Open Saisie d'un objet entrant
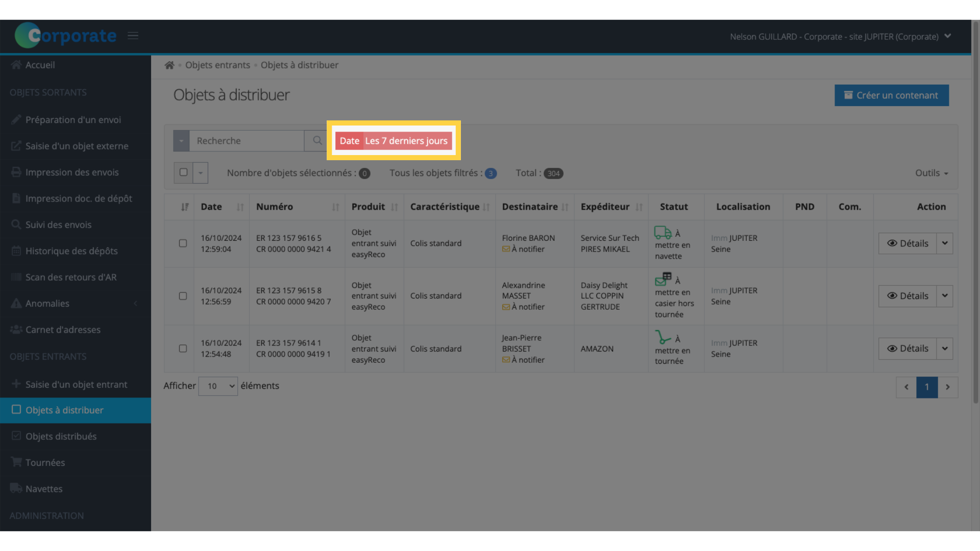Image resolution: width=980 pixels, height=551 pixels. (x=76, y=384)
